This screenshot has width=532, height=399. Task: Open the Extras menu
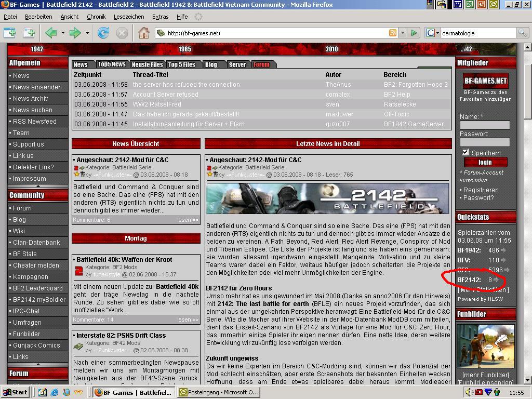point(160,17)
